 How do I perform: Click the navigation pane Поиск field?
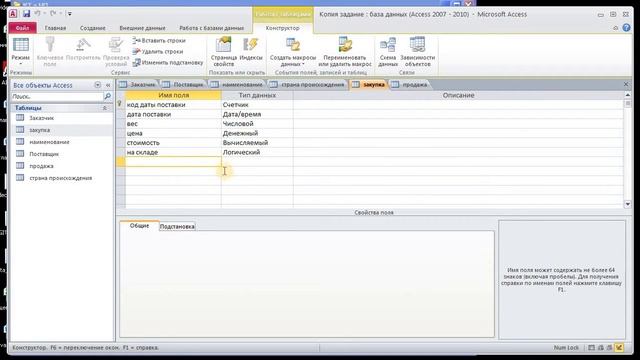coord(57,96)
